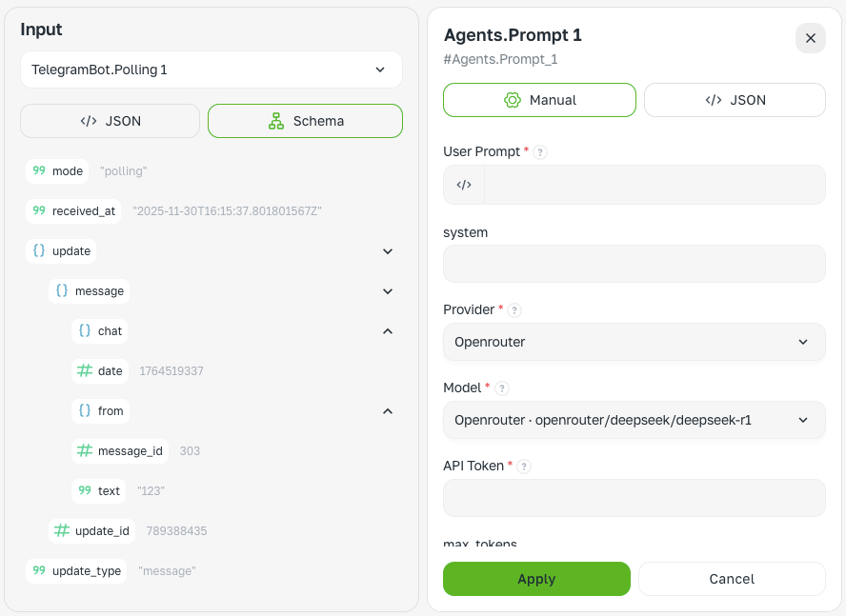Collapse the update object node

tap(388, 251)
